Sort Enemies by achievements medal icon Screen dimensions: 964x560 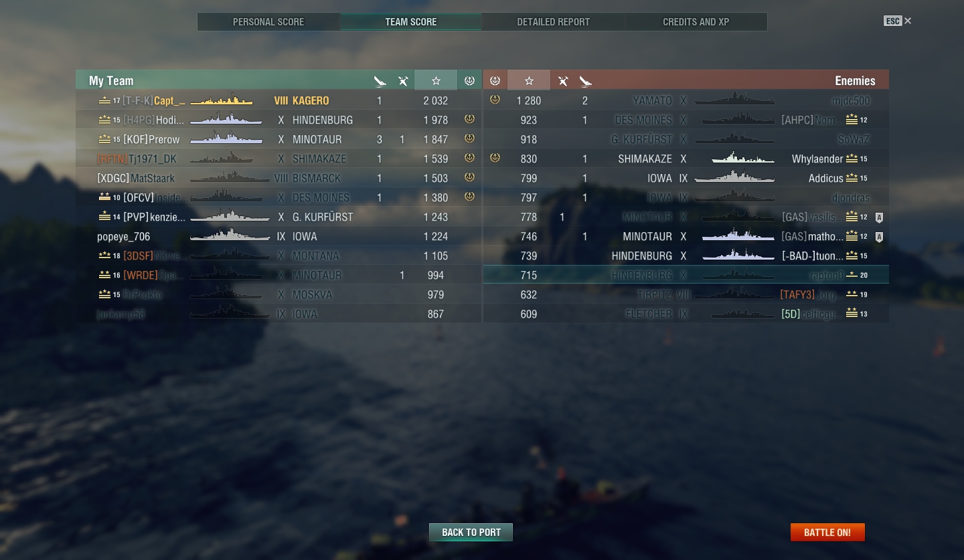[495, 80]
